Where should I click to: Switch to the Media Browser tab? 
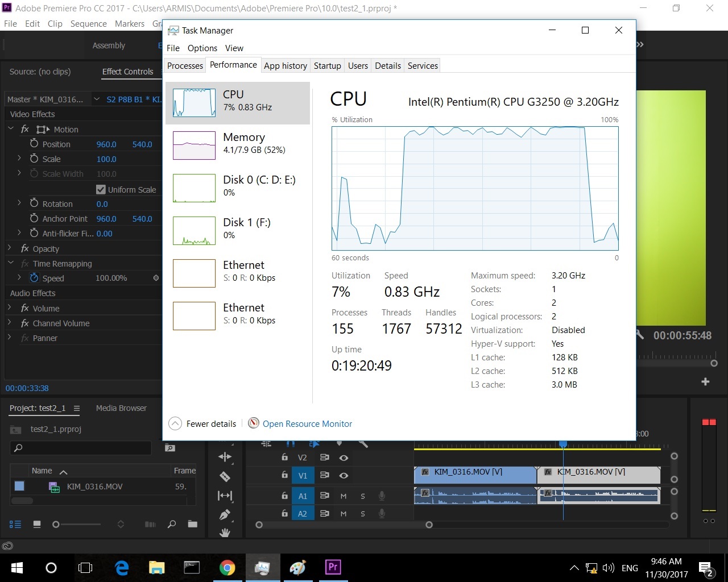tap(121, 408)
